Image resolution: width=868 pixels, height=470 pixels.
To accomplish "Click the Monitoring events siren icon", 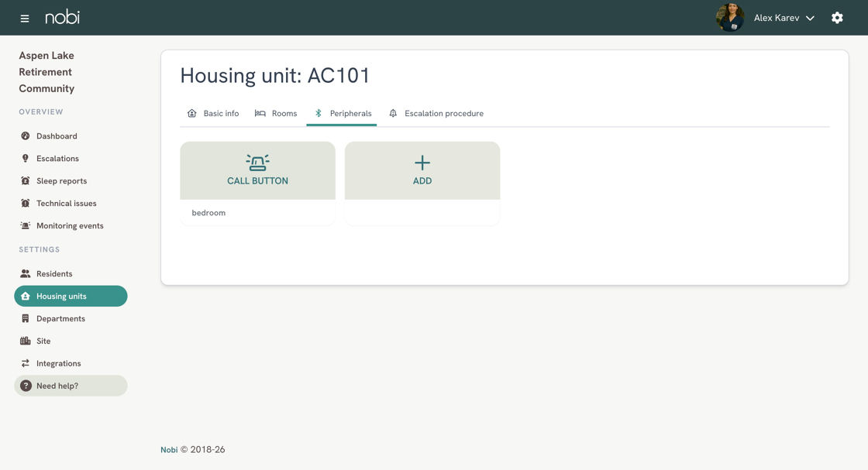I will (x=26, y=225).
